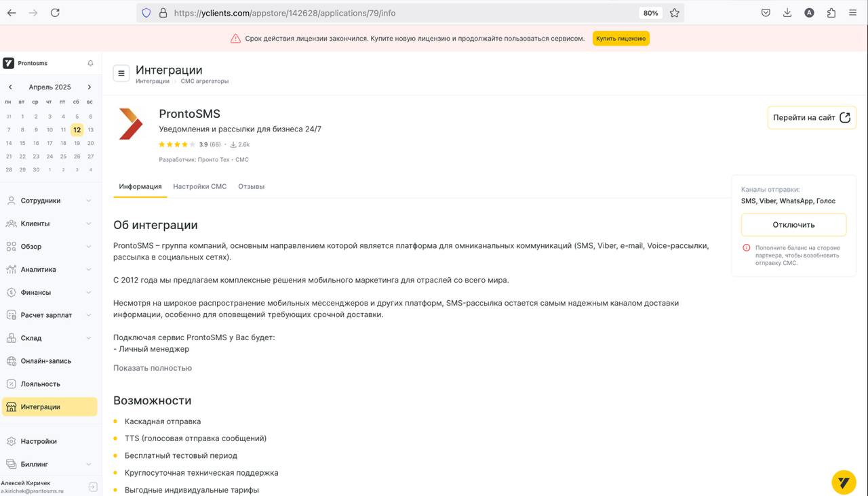Reload the page in browser
The image size is (868, 496).
coord(55,13)
